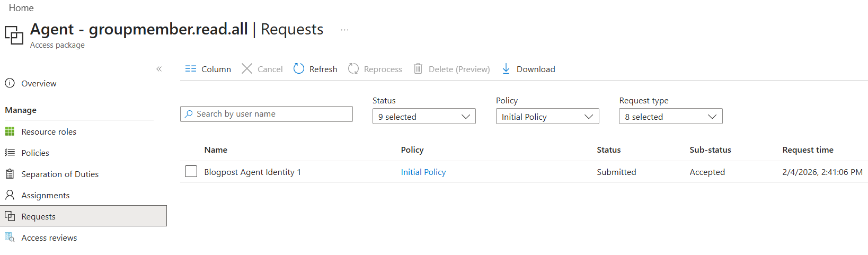Expand the Request type dropdown

[x=670, y=117]
